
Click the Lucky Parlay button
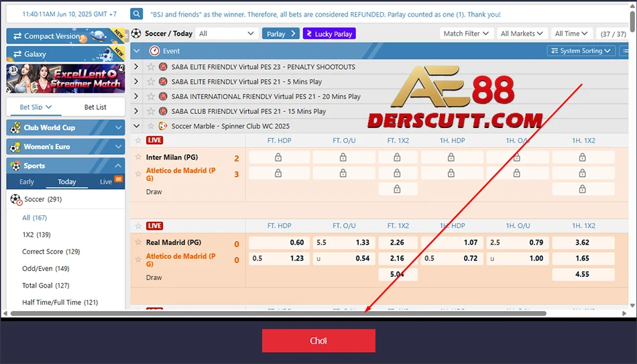329,34
